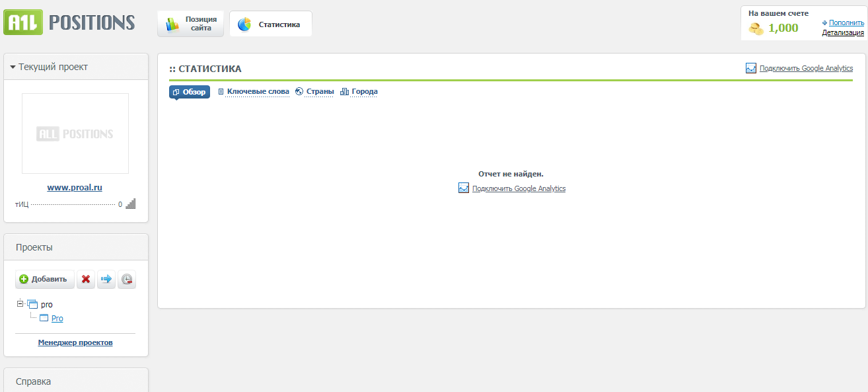Collapse the pro group tree node
Viewport: 868px width, 392px height.
tap(20, 304)
